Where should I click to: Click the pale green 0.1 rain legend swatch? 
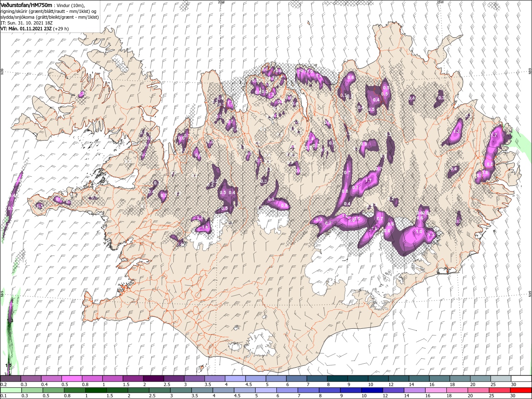tap(11, 390)
